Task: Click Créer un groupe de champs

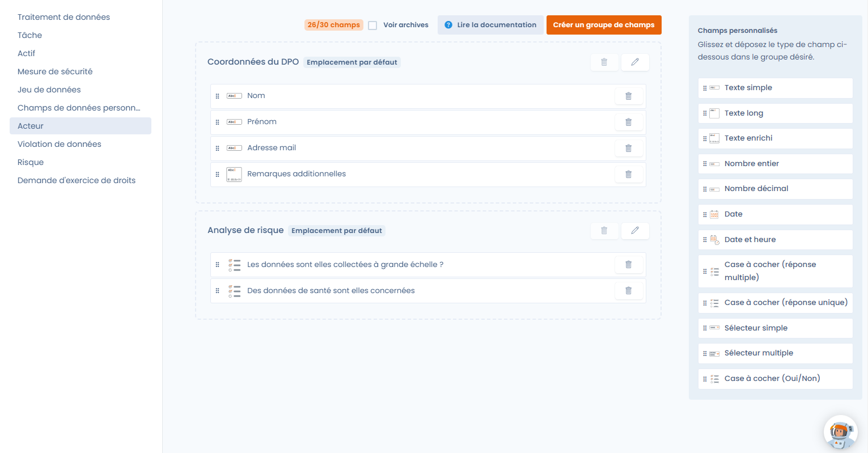Action: [604, 25]
